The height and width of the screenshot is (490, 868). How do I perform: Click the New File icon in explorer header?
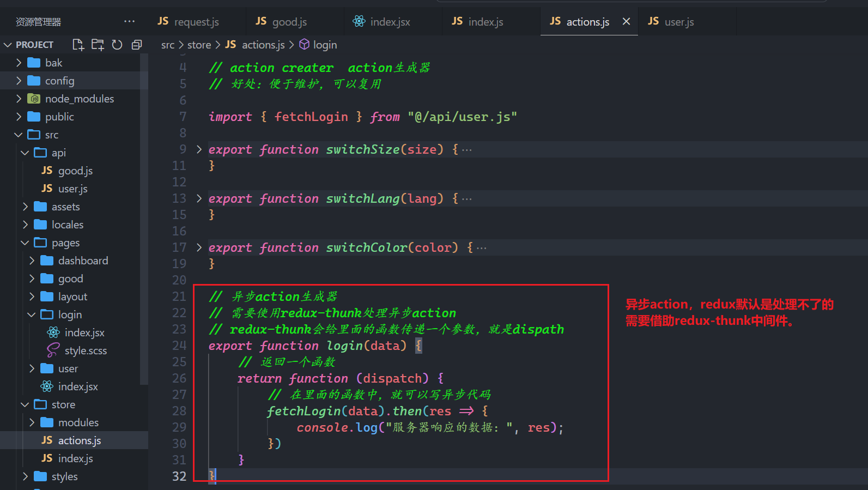[x=78, y=45]
